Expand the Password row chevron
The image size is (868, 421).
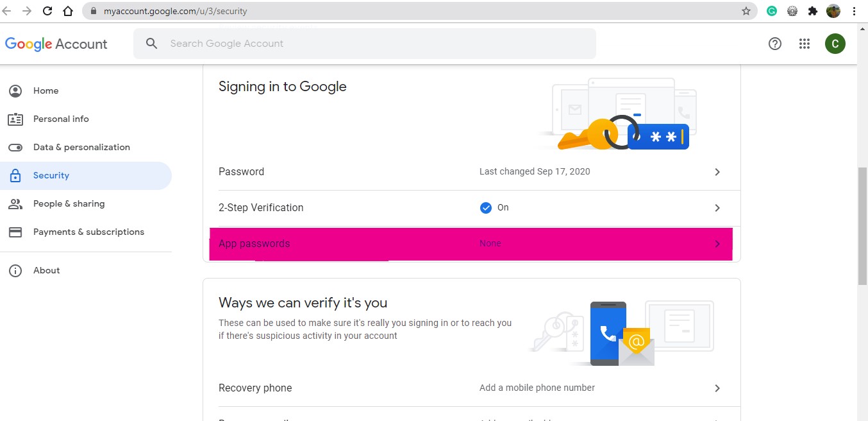(717, 172)
